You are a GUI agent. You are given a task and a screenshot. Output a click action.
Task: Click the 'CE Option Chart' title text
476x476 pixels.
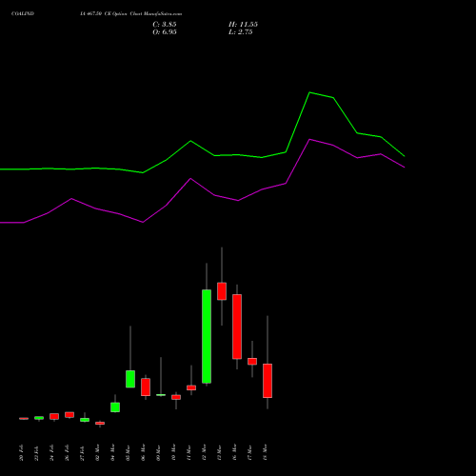pos(124,14)
